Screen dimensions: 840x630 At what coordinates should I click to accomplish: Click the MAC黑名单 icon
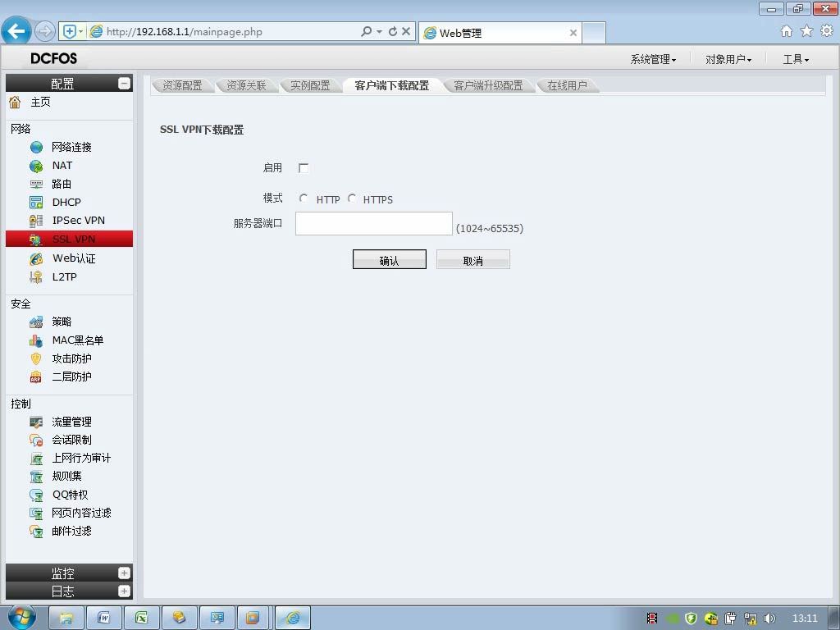[36, 340]
